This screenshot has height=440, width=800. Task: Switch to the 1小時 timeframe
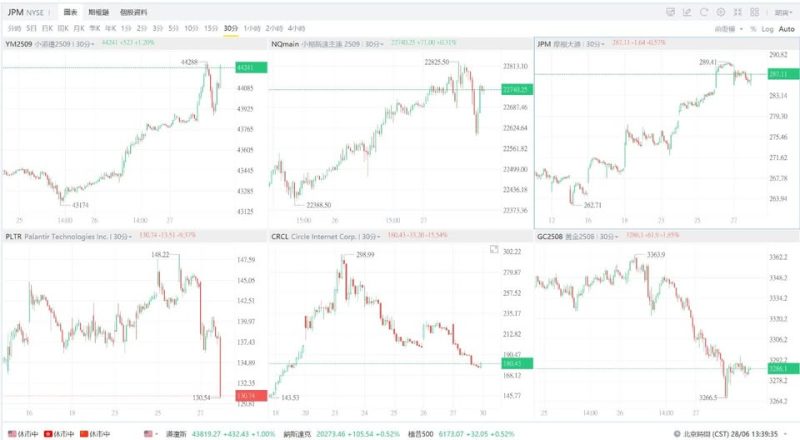coord(252,28)
